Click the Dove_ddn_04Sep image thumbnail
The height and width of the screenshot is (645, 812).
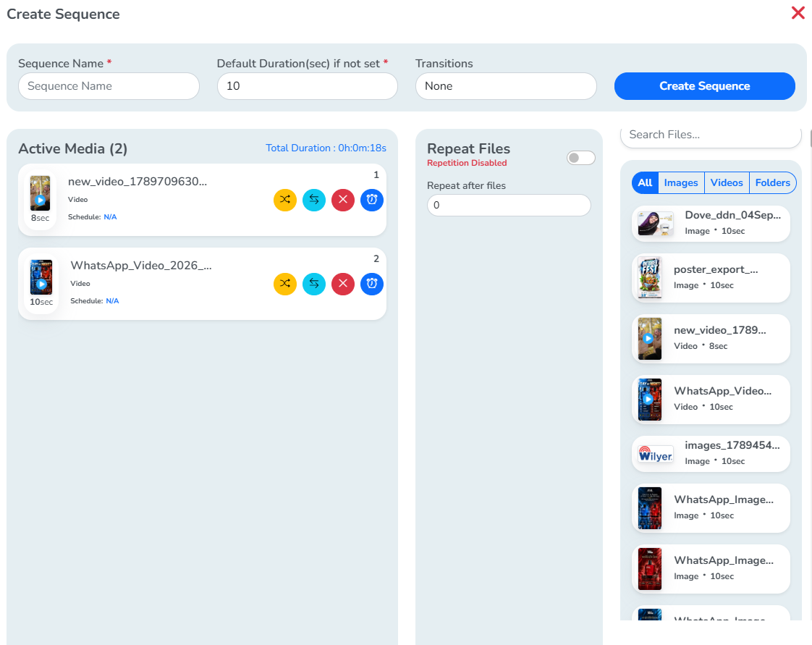pyautogui.click(x=656, y=224)
